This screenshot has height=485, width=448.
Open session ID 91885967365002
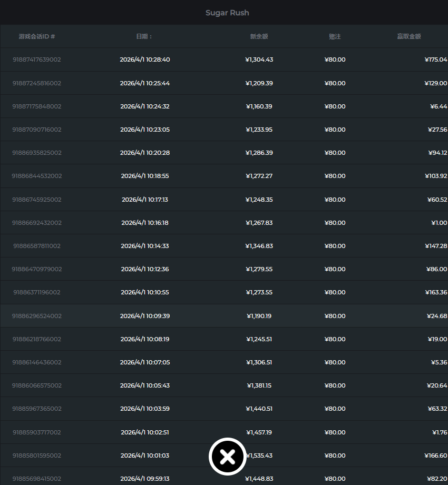click(37, 409)
